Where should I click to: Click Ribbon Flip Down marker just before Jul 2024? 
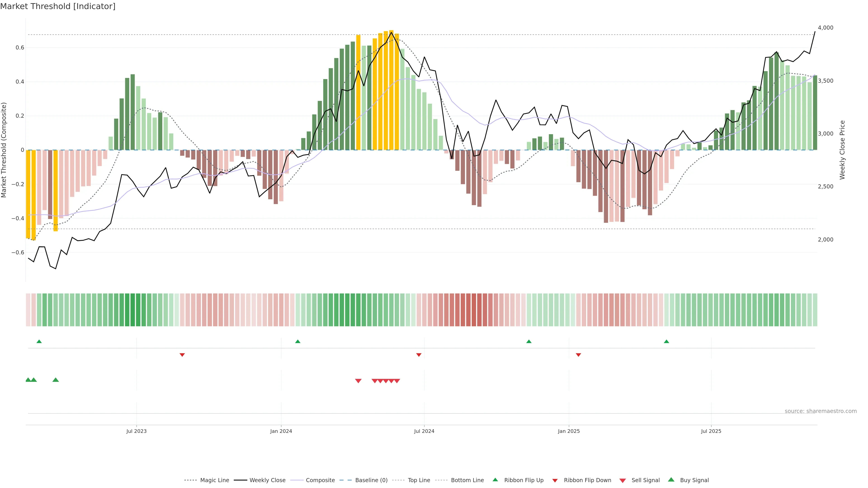coord(419,355)
